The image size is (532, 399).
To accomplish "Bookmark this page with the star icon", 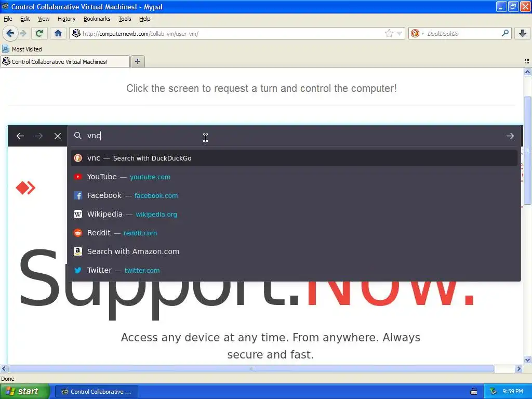I will [389, 33].
